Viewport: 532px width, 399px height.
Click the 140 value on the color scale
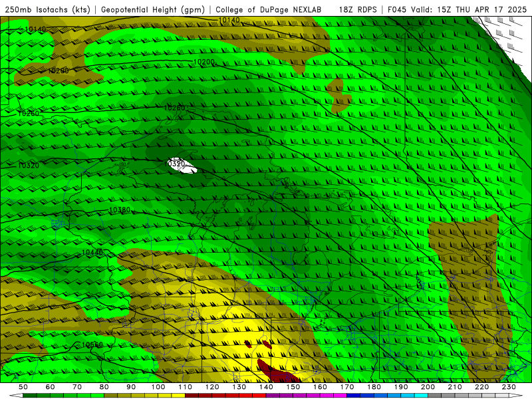click(x=266, y=387)
